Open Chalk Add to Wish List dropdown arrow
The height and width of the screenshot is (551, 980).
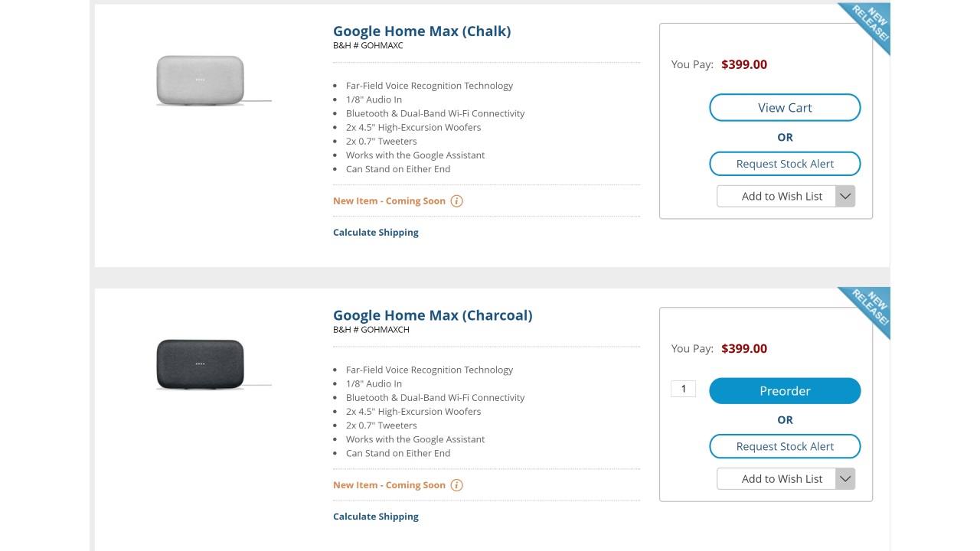(x=845, y=196)
